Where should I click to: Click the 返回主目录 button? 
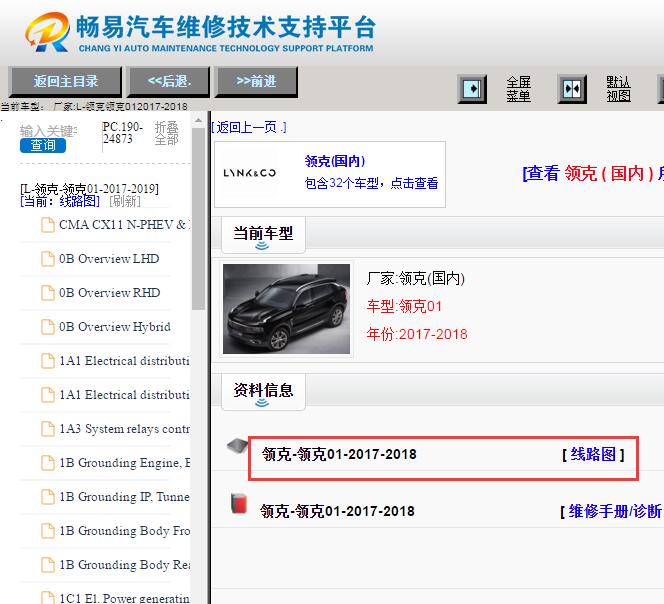(65, 81)
